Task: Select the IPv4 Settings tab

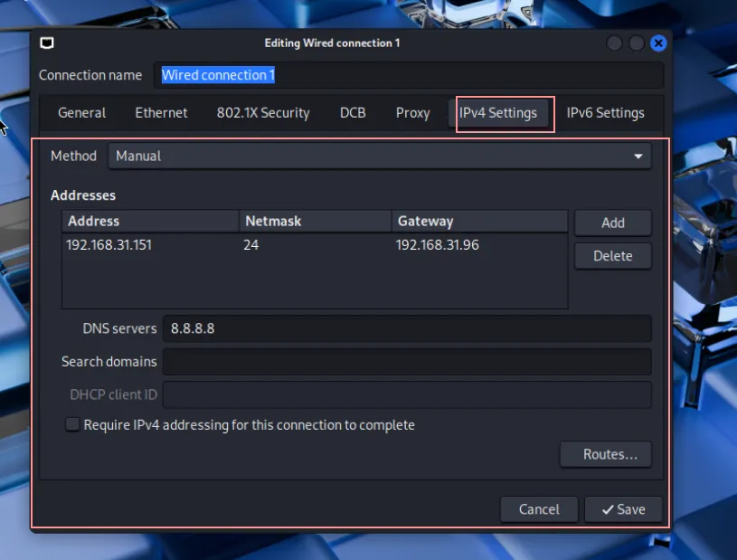Action: pos(498,113)
